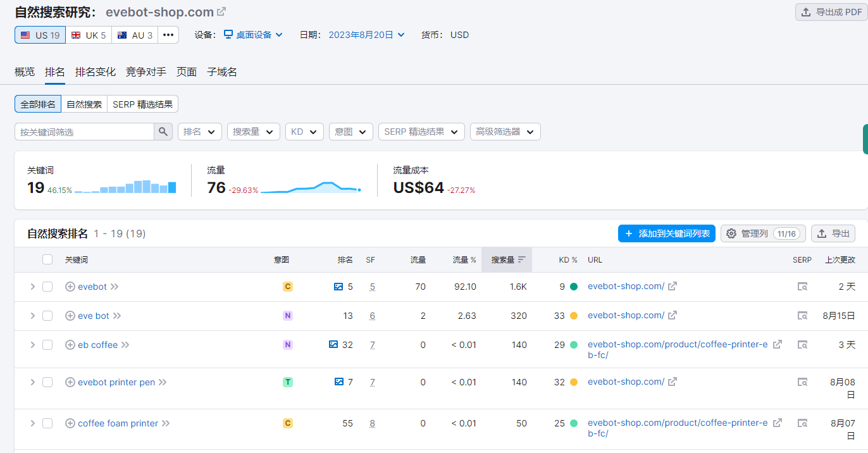The height and width of the screenshot is (453, 868).
Task: Click the plus icon beside eb coffee
Action: click(x=70, y=345)
